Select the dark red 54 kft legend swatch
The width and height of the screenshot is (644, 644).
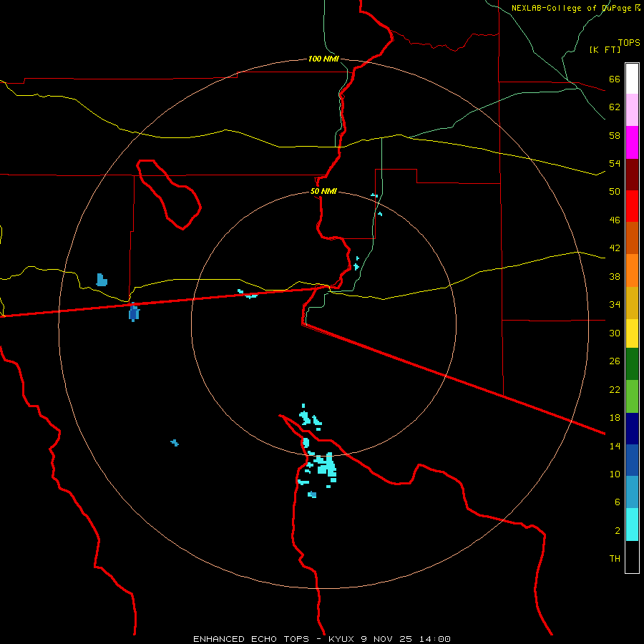tap(632, 174)
